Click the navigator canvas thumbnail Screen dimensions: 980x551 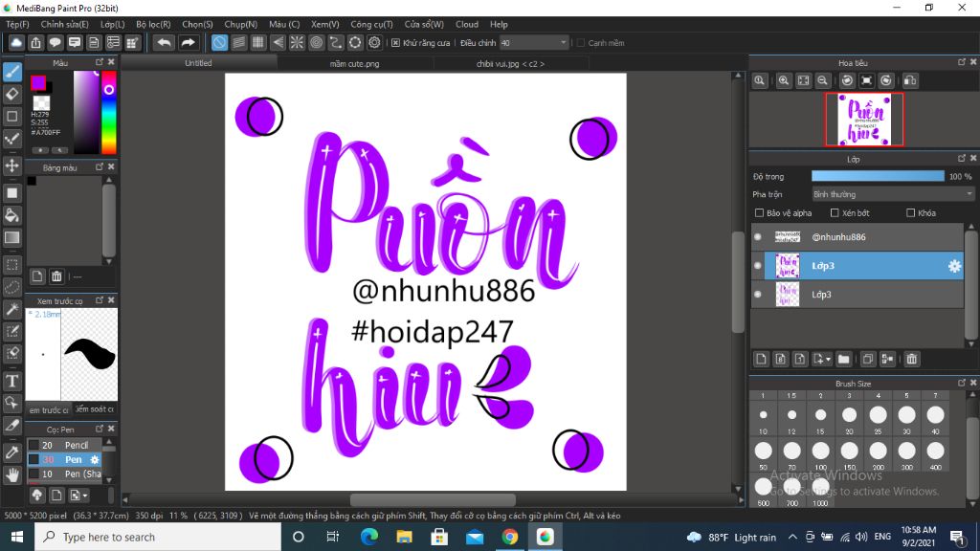click(864, 120)
